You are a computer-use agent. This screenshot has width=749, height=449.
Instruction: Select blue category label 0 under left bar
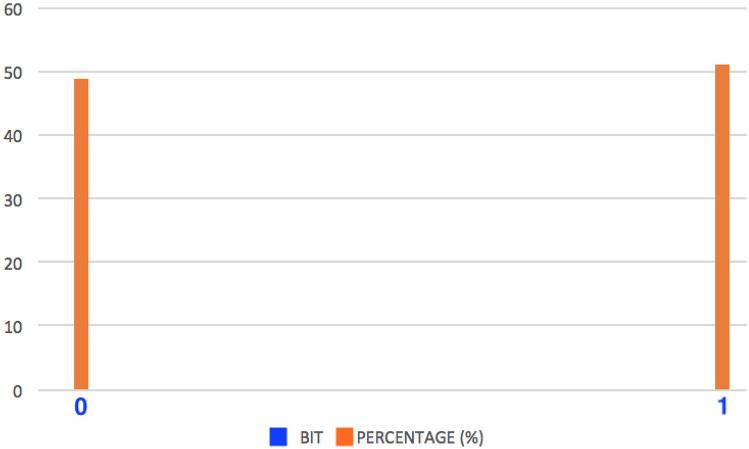(x=81, y=408)
